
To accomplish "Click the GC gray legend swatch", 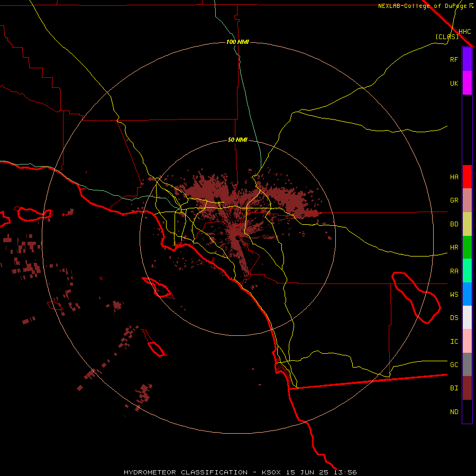I will click(x=467, y=364).
